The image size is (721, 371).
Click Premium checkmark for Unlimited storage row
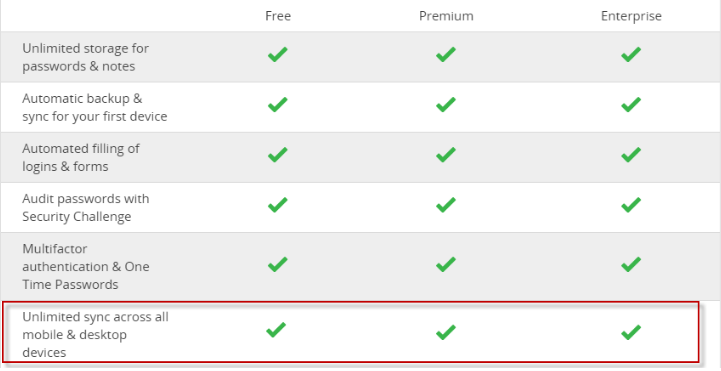click(446, 54)
